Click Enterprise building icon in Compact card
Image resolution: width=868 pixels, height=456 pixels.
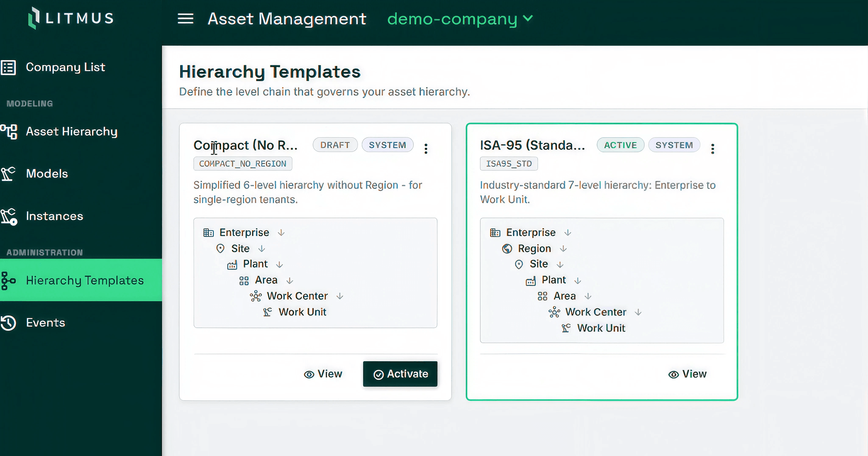tap(208, 233)
